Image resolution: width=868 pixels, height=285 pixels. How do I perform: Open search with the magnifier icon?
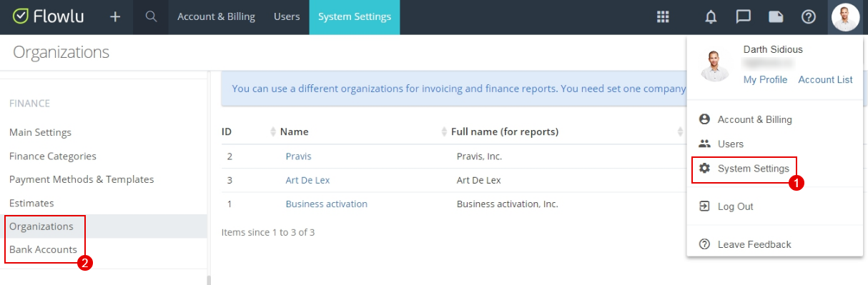point(151,16)
